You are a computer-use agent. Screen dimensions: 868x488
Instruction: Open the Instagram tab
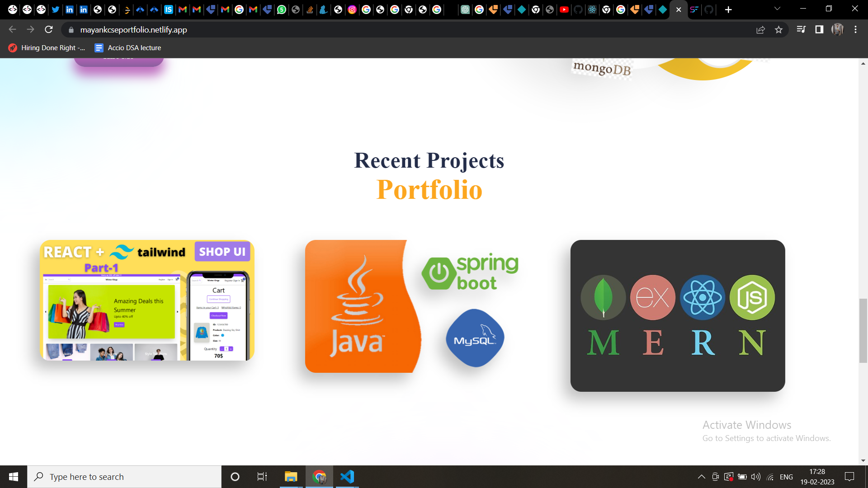point(352,9)
